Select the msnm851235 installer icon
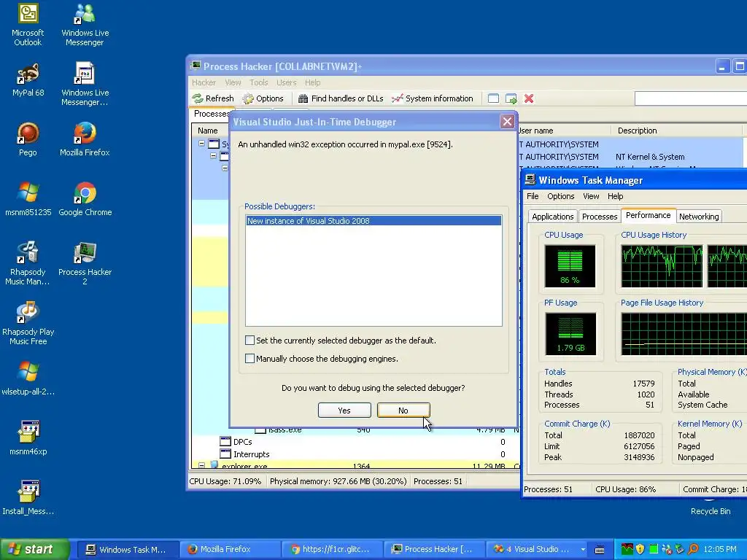The image size is (747, 560). pos(28,200)
